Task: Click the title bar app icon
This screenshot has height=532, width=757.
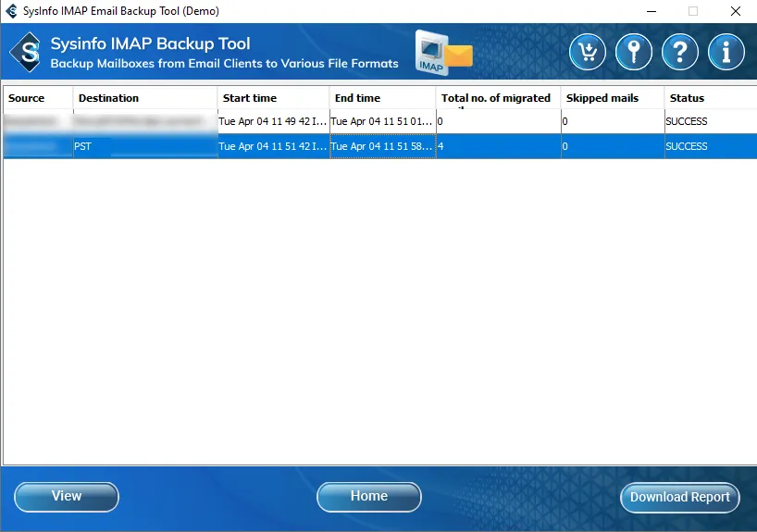Action: coord(10,11)
